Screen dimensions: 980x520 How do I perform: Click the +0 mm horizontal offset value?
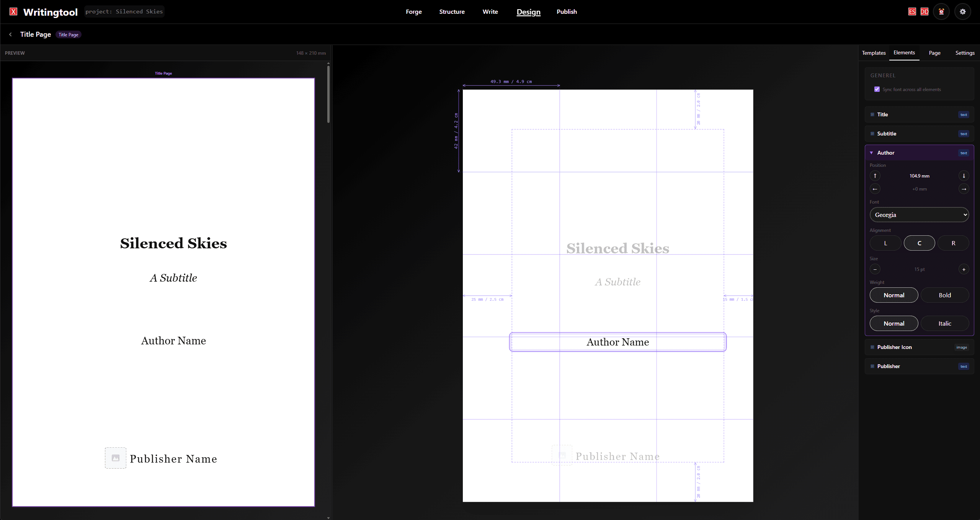point(920,189)
